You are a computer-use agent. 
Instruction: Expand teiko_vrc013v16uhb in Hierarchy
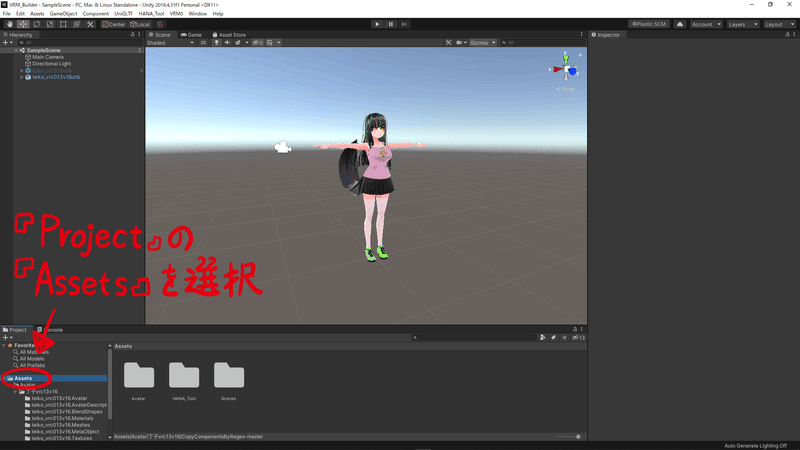[22, 78]
